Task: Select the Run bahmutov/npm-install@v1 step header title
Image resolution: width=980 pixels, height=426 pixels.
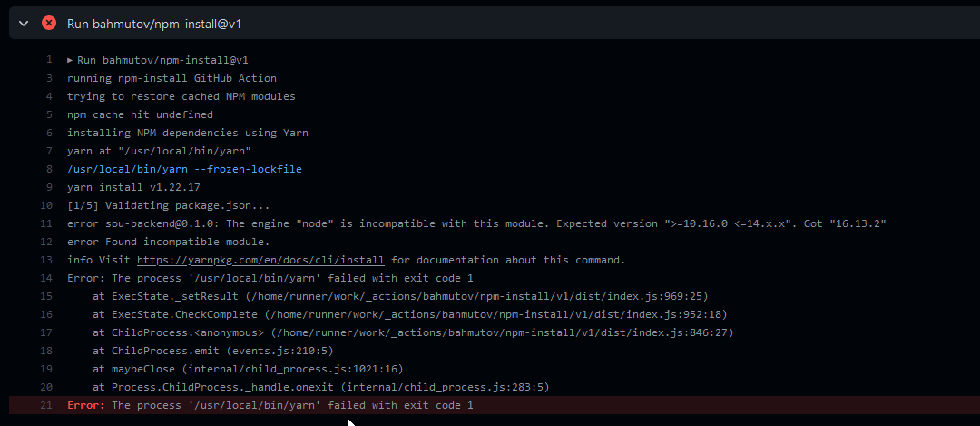Action: click(153, 24)
